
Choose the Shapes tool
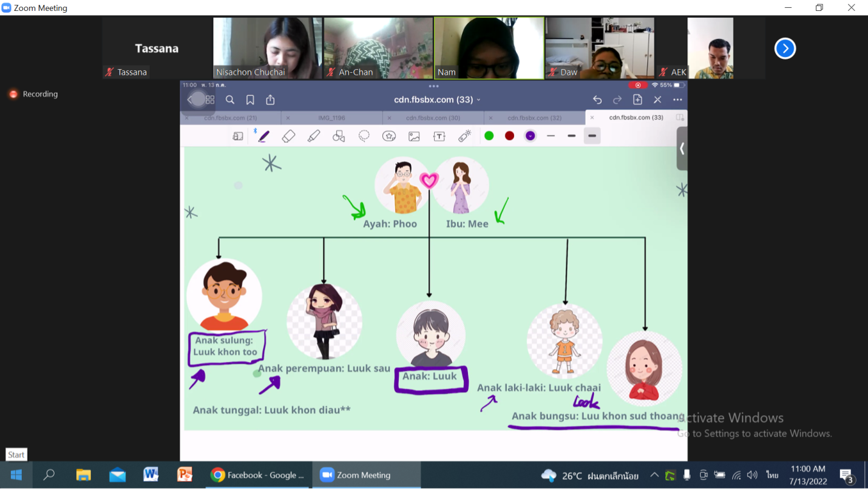(x=339, y=137)
